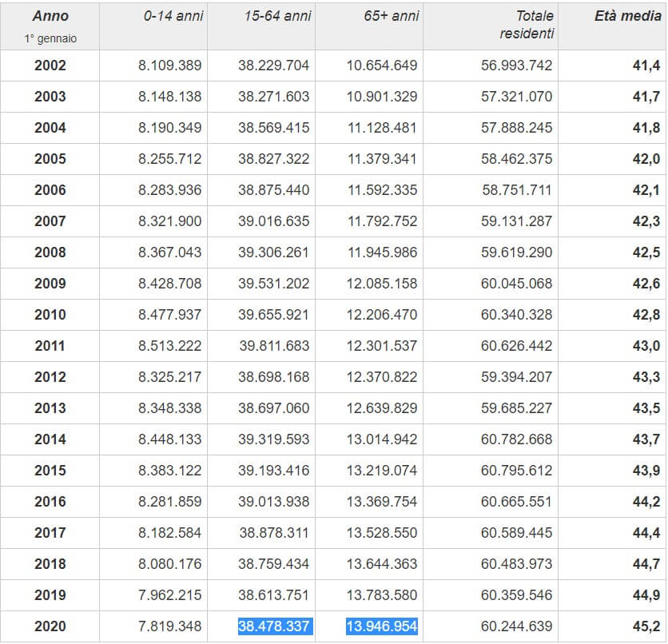Image resolution: width=668 pixels, height=644 pixels.
Task: Select the 2002 year row label
Action: click(50, 66)
